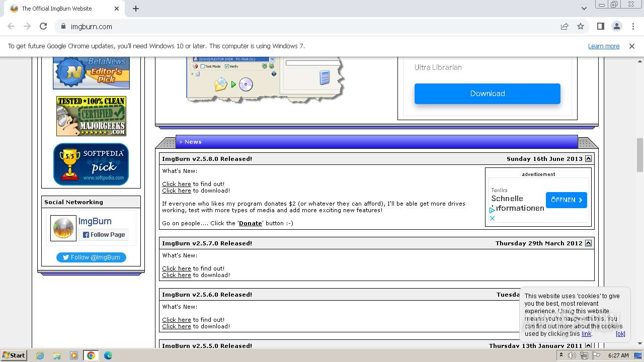Go forward in browser history
This screenshot has height=362, width=644.
pyautogui.click(x=27, y=27)
